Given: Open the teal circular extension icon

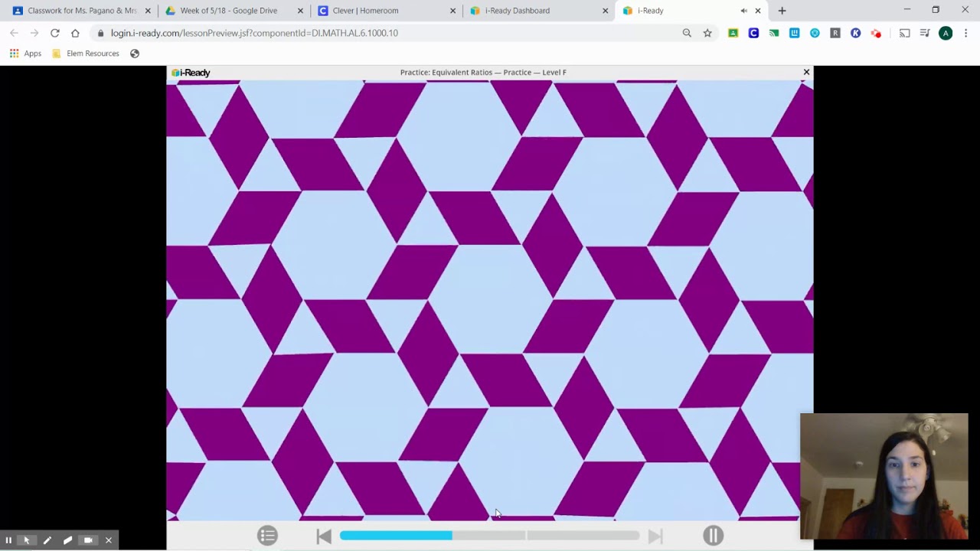Looking at the screenshot, I should point(815,33).
